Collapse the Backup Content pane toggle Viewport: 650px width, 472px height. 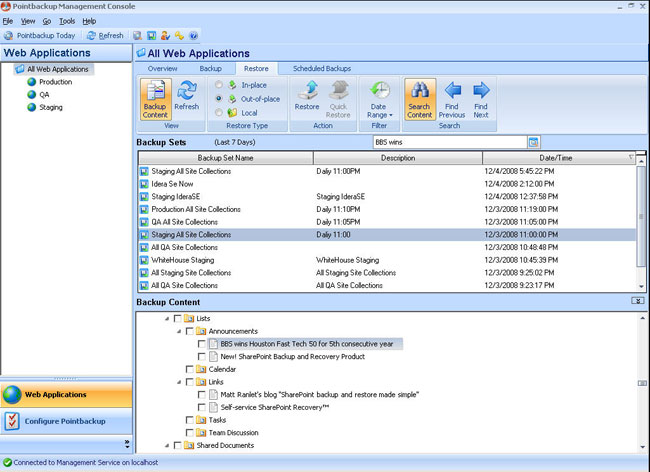(638, 301)
